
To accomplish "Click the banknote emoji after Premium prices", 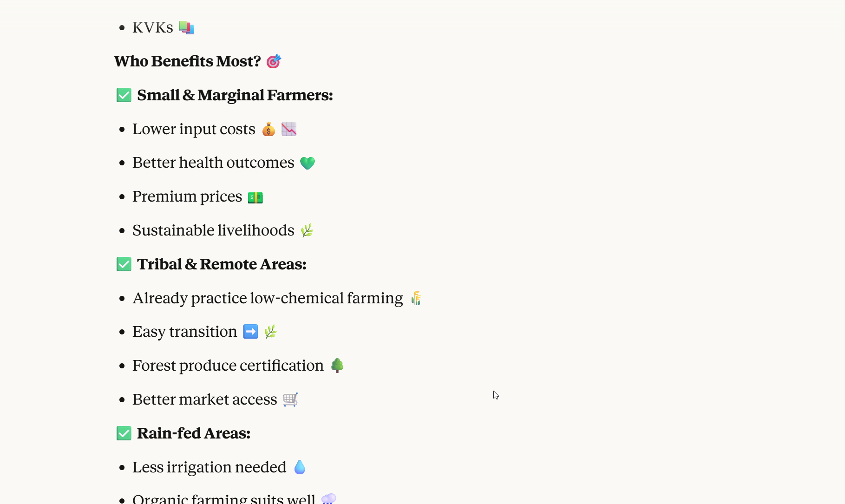I will coord(255,197).
